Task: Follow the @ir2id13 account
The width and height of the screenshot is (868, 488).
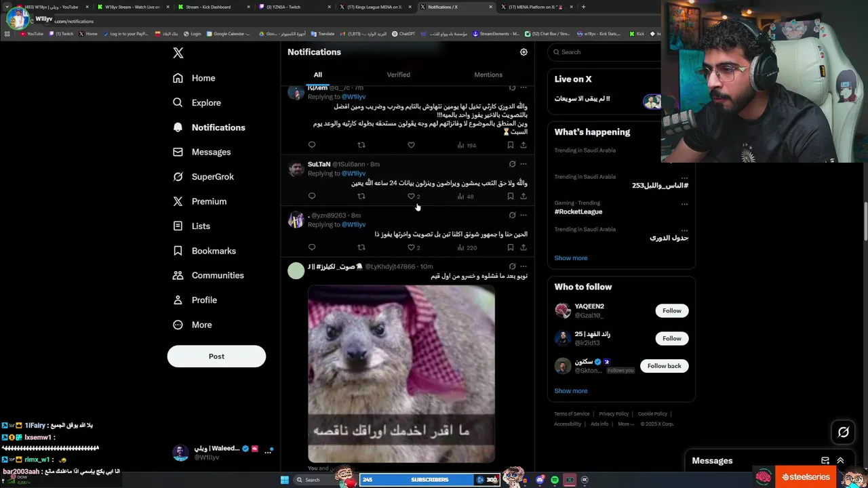Action: tap(672, 338)
